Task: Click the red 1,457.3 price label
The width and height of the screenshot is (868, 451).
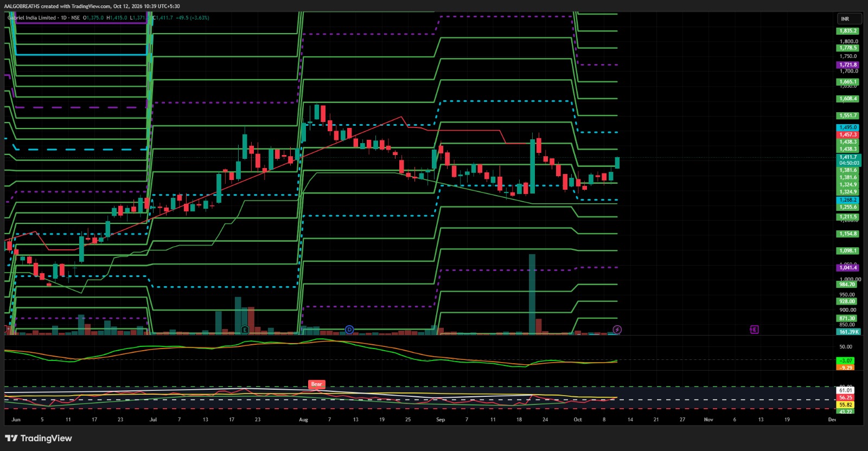Action: tap(848, 134)
